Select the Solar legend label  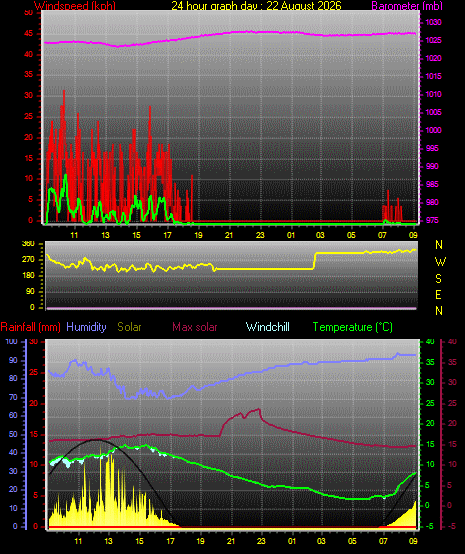[129, 327]
